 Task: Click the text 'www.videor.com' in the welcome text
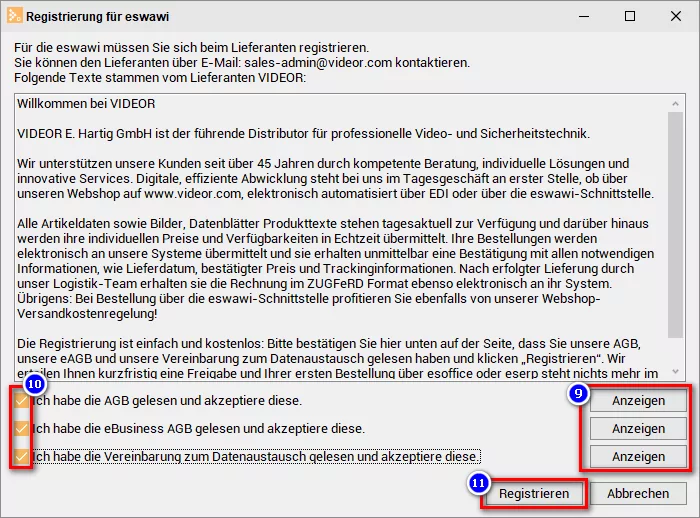tap(194, 194)
